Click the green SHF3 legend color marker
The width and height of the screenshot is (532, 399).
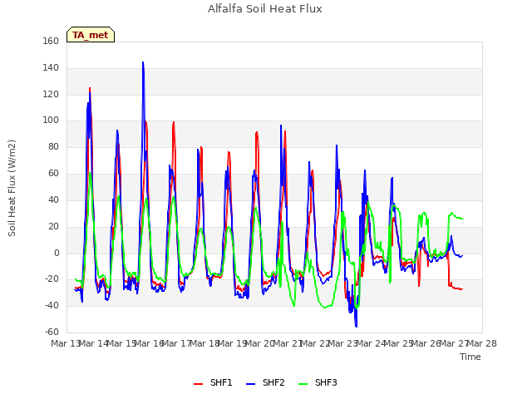pos(303,384)
